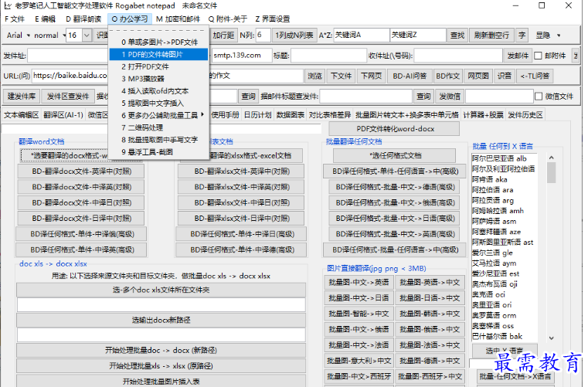The height and width of the screenshot is (387, 588).
Task: Switch to the 计算器+股票 tab
Action: 483,115
